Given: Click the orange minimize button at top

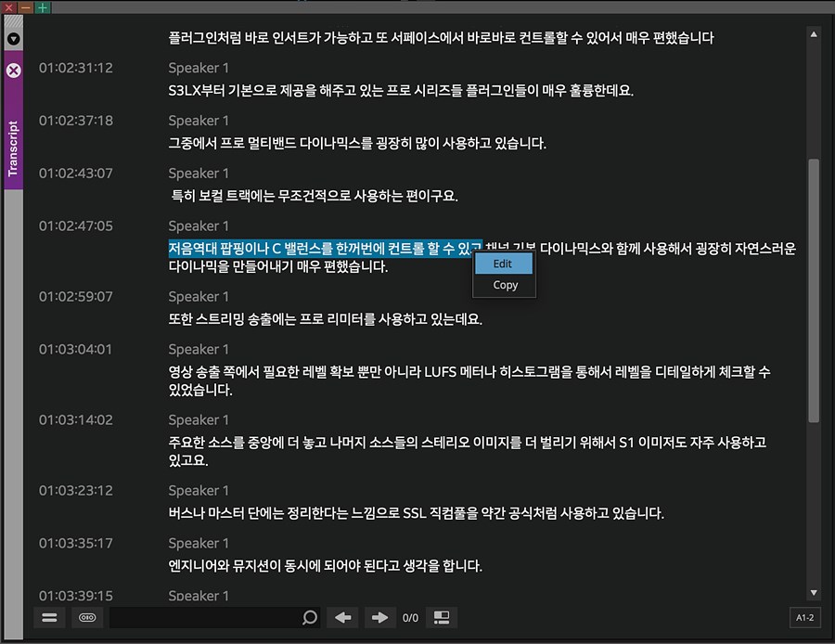Looking at the screenshot, I should click(x=24, y=7).
